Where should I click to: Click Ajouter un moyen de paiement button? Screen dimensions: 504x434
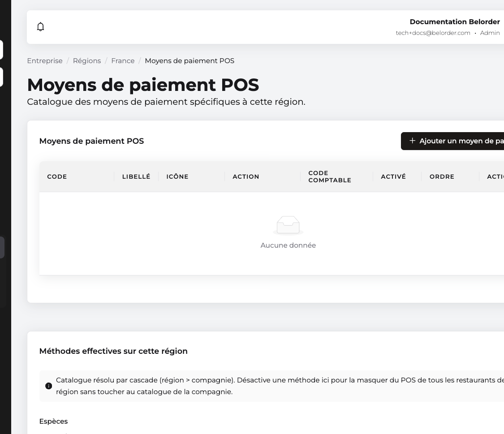452,141
